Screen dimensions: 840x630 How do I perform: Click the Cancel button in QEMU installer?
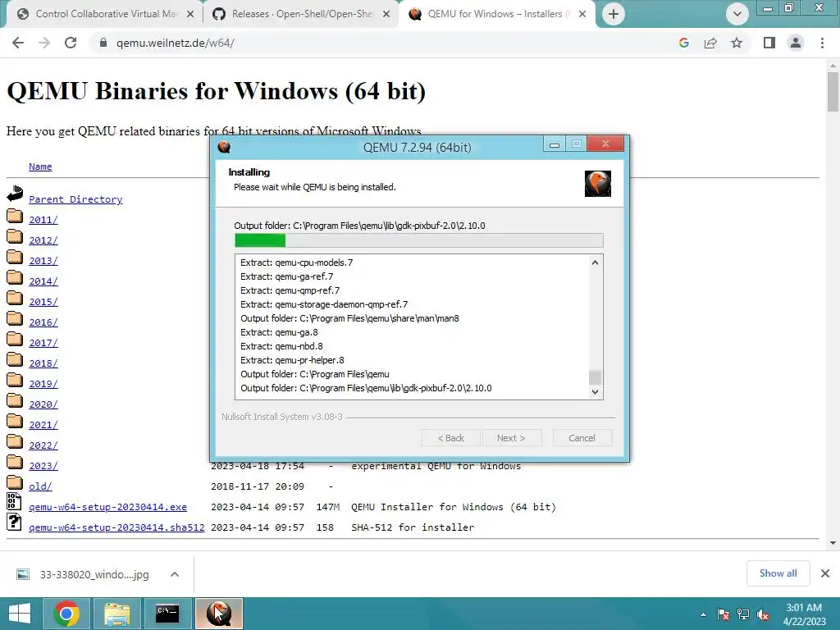click(582, 438)
